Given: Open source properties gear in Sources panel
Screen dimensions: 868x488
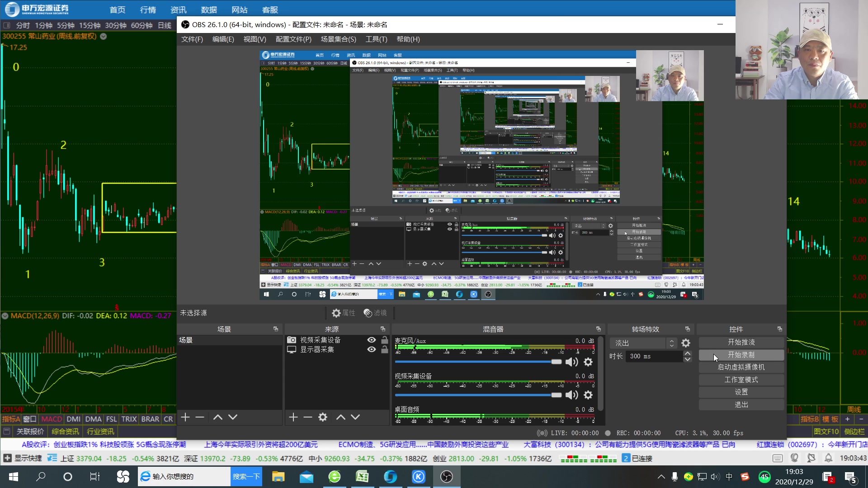Looking at the screenshot, I should [323, 417].
